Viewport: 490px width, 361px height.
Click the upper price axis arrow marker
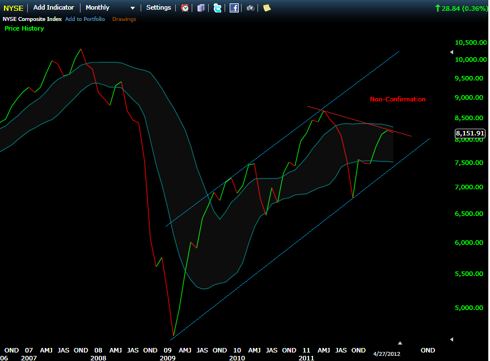(x=452, y=52)
